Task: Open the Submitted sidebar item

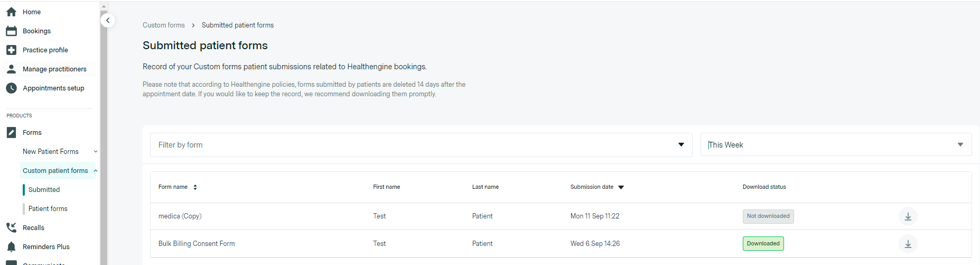Action: (x=44, y=190)
